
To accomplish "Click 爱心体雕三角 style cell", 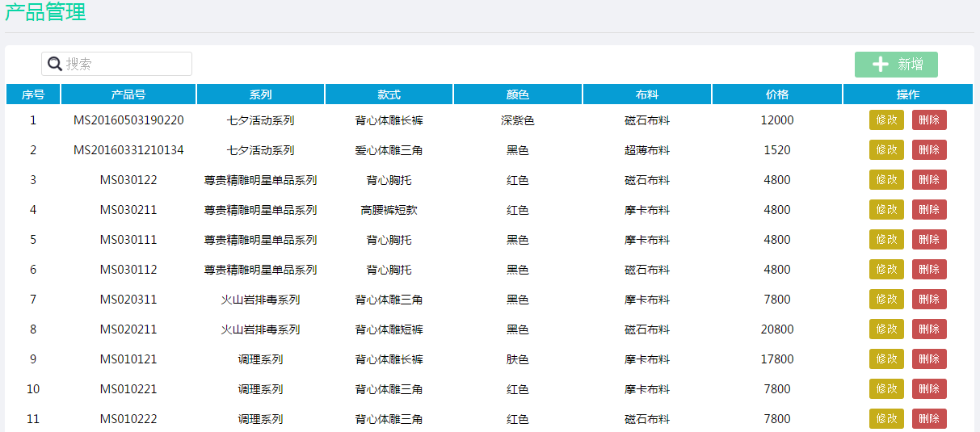I will 389,150.
